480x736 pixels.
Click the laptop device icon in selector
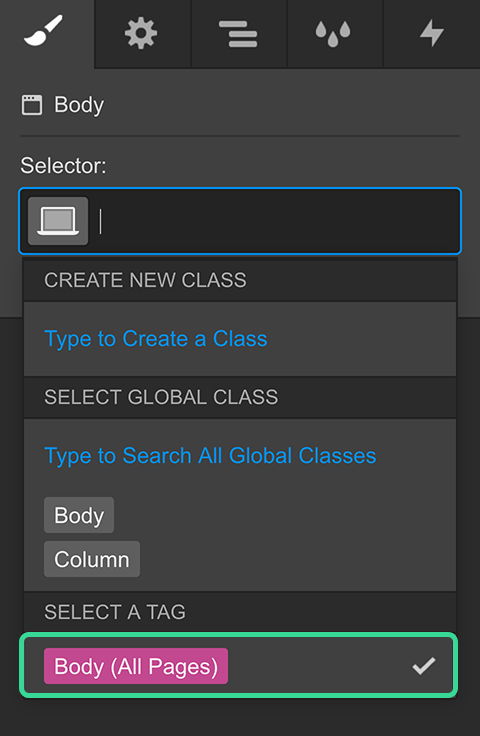58,221
